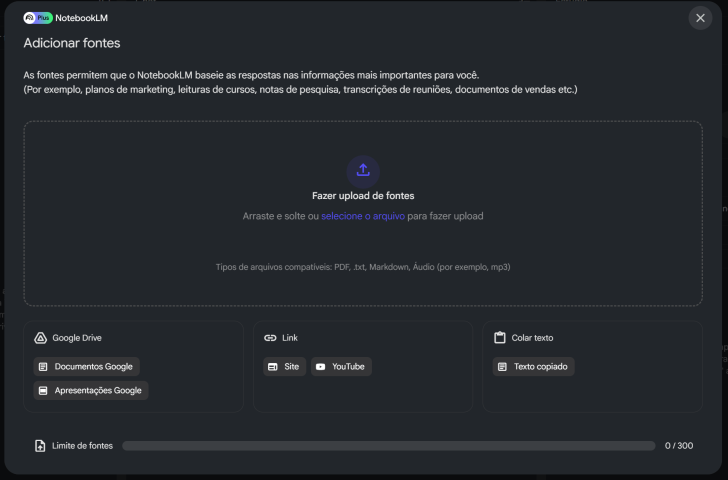
Task: Add a YouTube link source
Action: point(341,367)
